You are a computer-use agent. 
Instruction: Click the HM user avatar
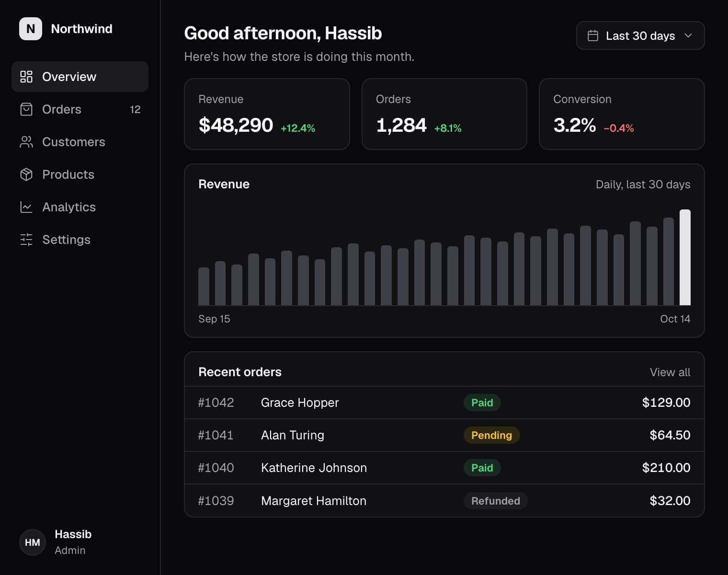pyautogui.click(x=33, y=542)
